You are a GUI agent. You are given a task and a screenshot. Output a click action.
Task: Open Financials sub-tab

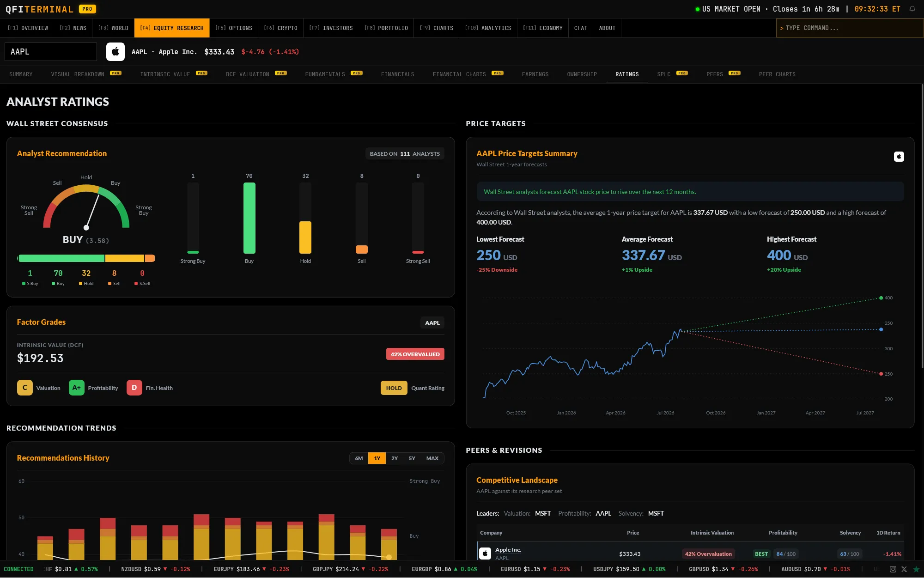[x=397, y=74]
